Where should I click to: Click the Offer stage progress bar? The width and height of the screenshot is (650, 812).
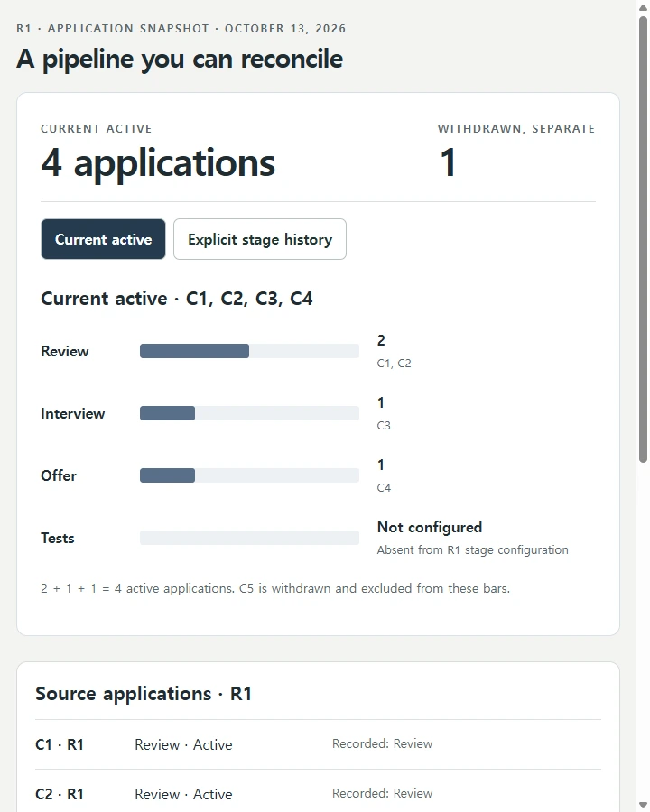pos(249,475)
